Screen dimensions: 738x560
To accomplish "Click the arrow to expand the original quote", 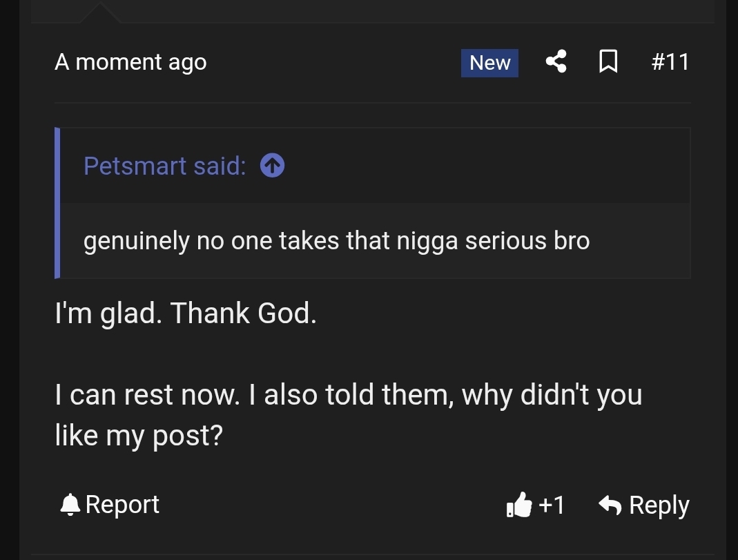I will pos(272,165).
